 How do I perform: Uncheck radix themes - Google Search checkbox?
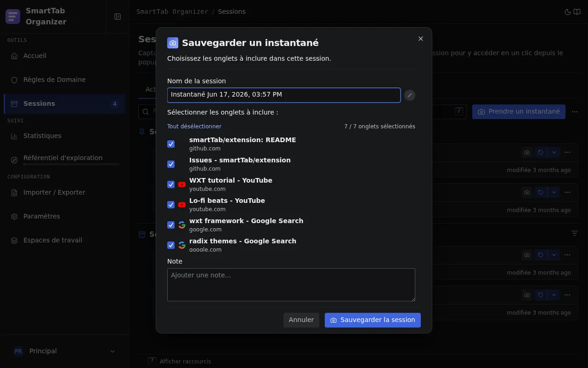click(171, 245)
